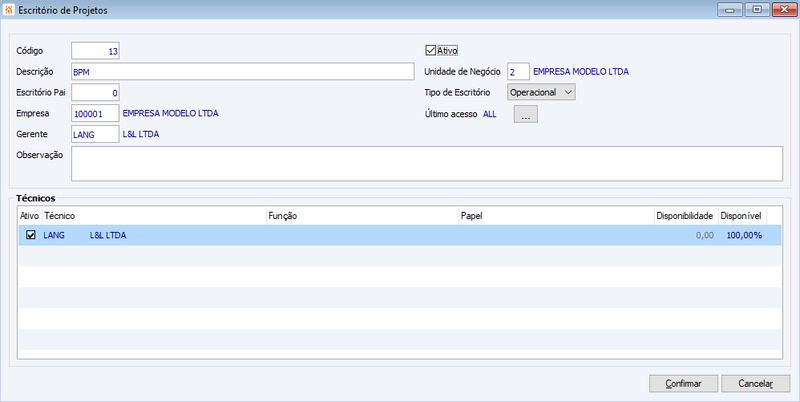800x402 pixels.
Task: Click the Disponível column header
Action: (742, 216)
